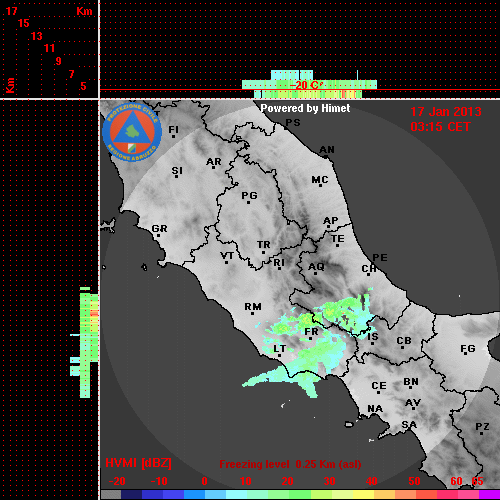The image size is (500, 500).
Task: Click the Powered by Himet text
Action: click(x=305, y=108)
